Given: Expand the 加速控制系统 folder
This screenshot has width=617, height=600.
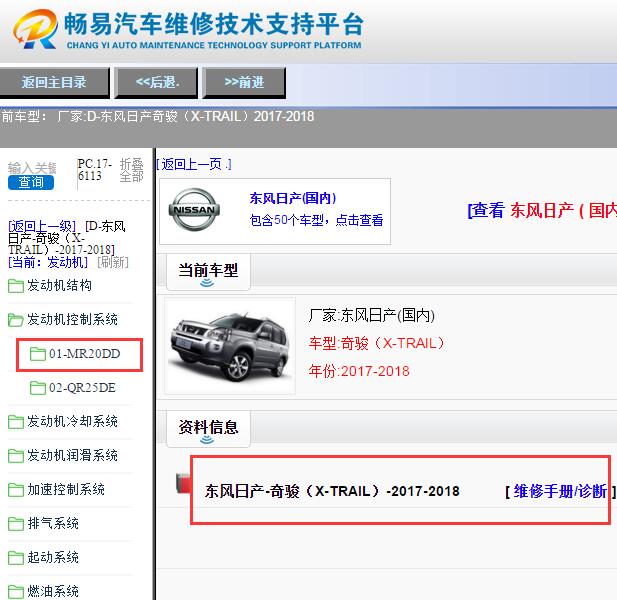Looking at the screenshot, I should click(66, 489).
